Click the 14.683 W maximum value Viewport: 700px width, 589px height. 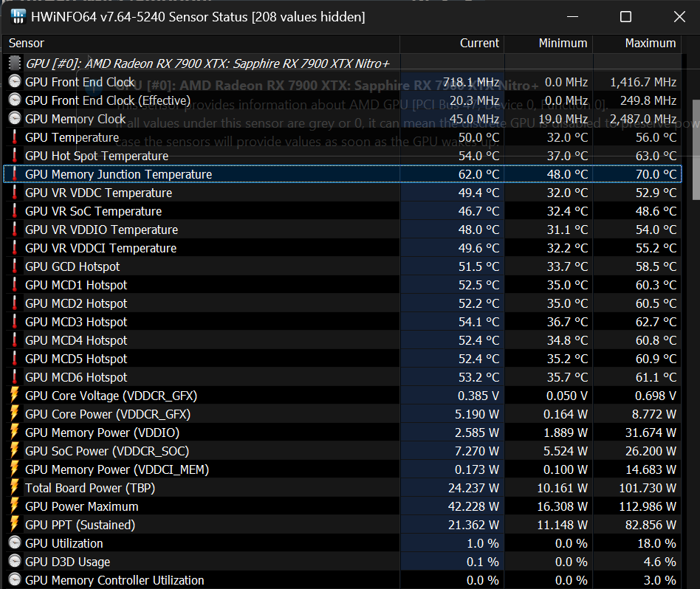pyautogui.click(x=651, y=469)
